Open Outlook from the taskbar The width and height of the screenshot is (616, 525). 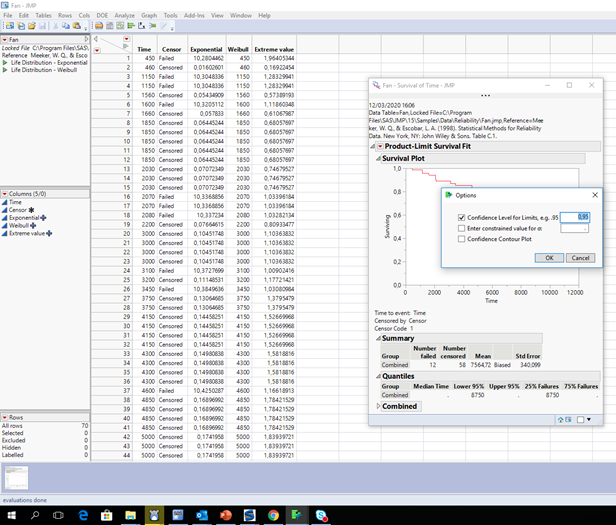(x=202, y=515)
